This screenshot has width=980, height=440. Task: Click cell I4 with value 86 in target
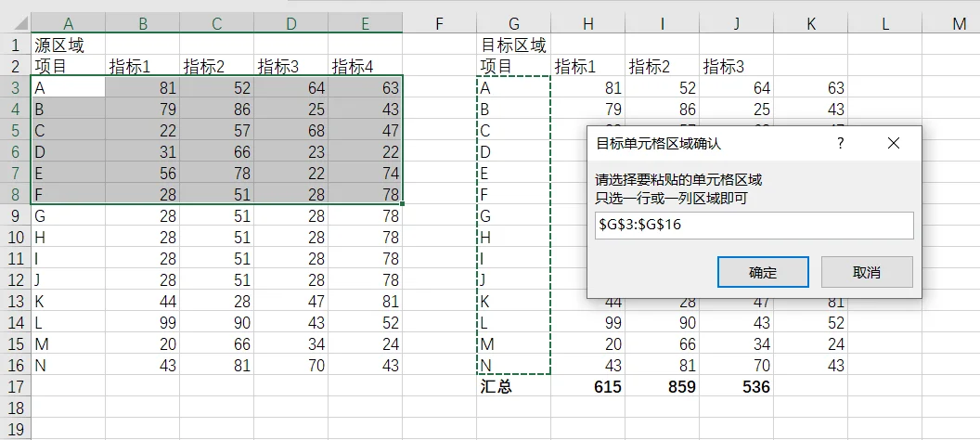[x=663, y=109]
